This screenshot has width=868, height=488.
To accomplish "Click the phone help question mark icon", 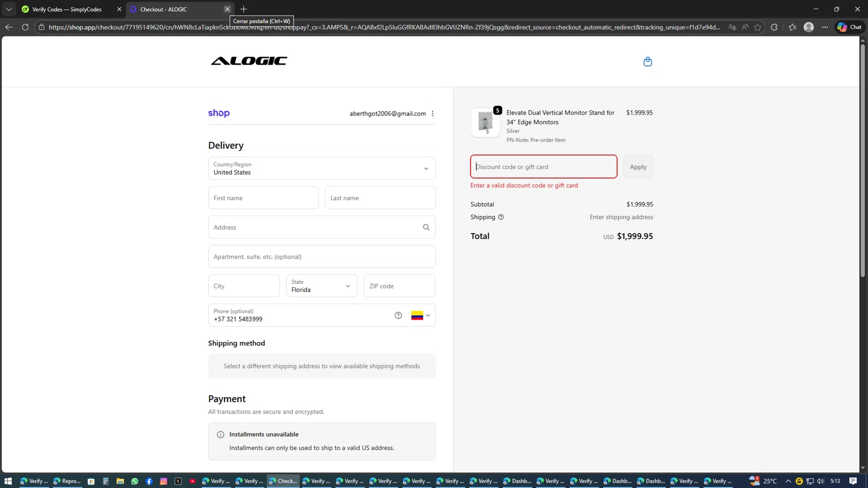I will click(x=398, y=315).
